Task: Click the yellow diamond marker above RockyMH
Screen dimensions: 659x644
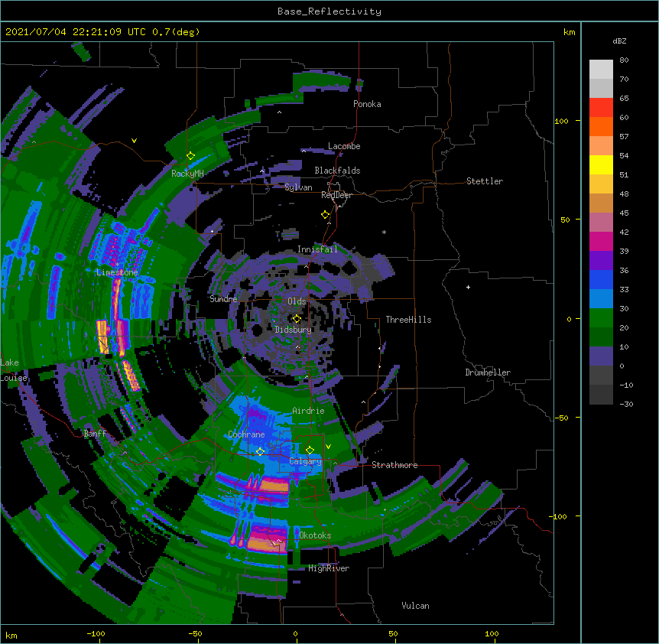Action: (x=190, y=156)
